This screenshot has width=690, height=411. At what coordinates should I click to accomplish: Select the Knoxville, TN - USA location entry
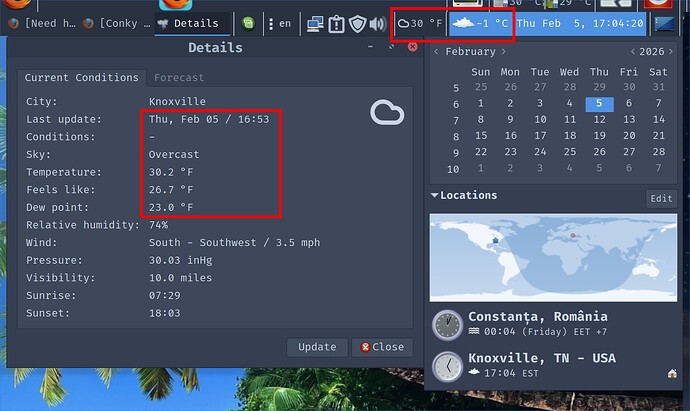[553, 366]
